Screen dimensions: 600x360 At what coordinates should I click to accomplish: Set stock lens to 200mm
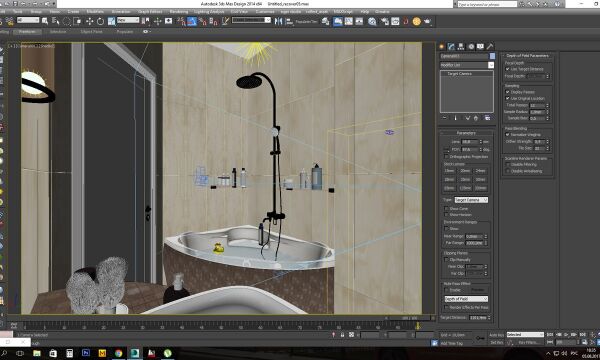tap(481, 188)
